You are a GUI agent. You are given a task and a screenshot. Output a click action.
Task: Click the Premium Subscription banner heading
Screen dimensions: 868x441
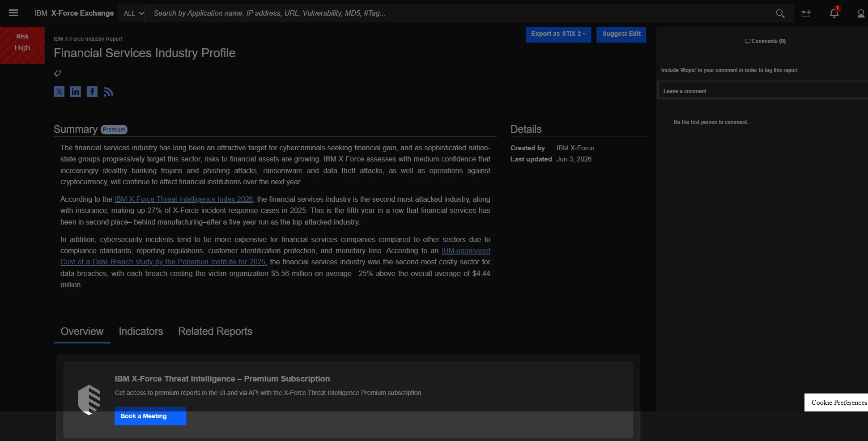click(x=222, y=379)
